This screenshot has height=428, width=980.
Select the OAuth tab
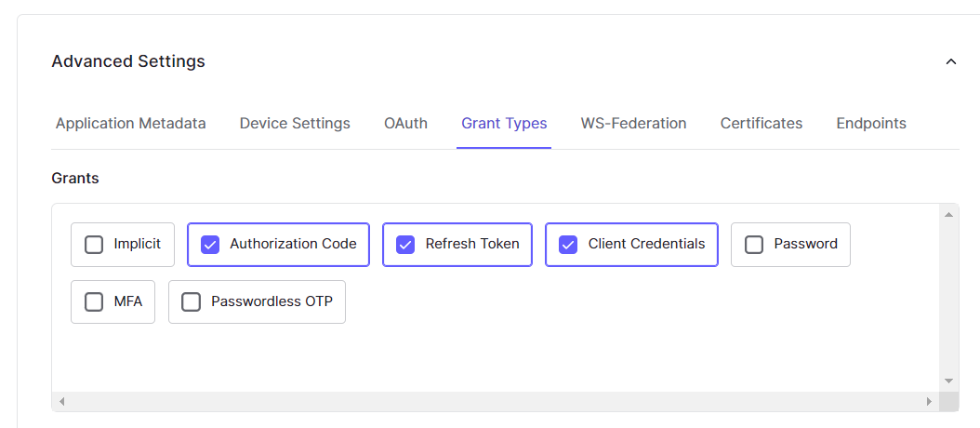[405, 124]
